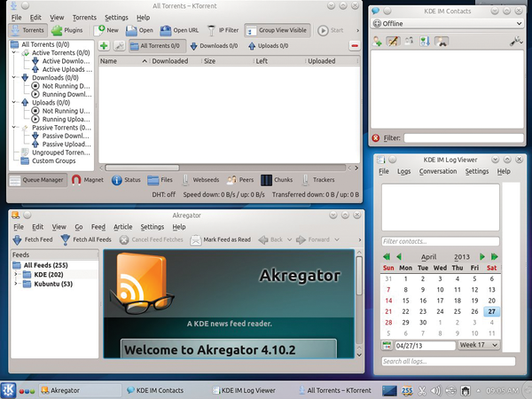
Task: Switch to Uploads 0/0 tab in KTorrent
Action: click(269, 46)
